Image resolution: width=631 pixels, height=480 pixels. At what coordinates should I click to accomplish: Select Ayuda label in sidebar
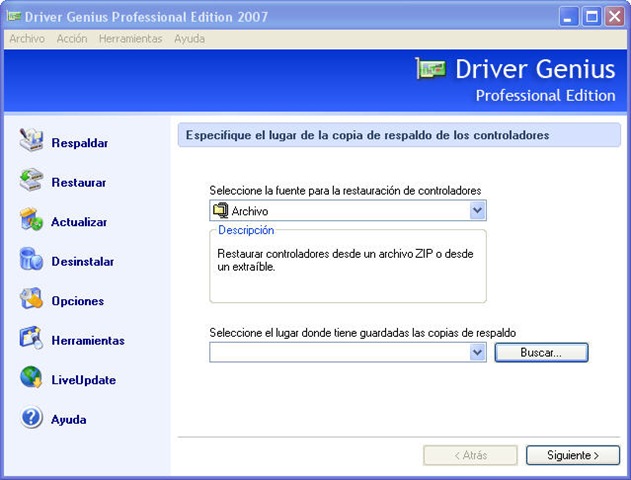pyautogui.click(x=69, y=420)
